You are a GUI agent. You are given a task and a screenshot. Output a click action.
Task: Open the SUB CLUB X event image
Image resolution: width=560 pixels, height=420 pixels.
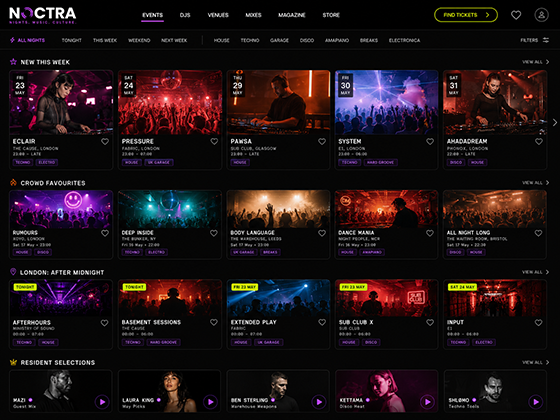386,298
